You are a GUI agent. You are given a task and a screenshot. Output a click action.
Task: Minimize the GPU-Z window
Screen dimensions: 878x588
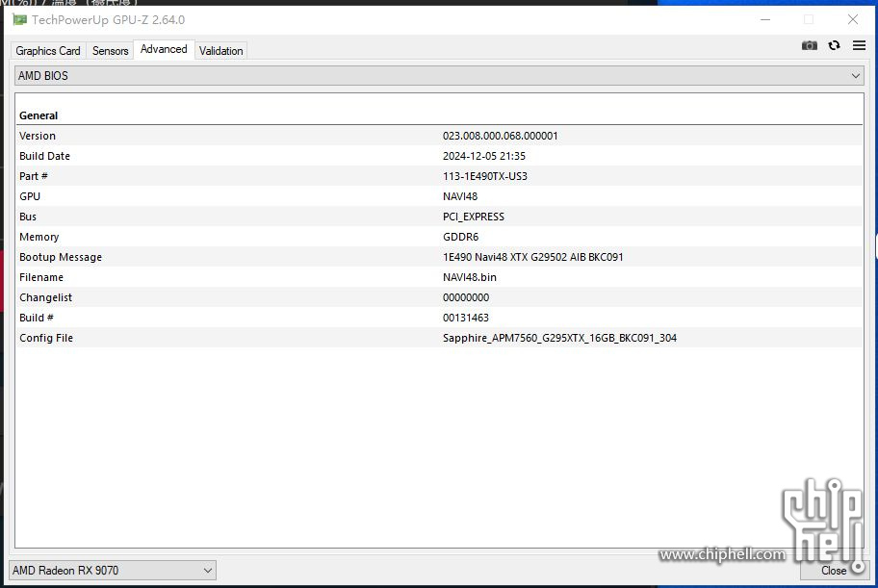point(765,19)
